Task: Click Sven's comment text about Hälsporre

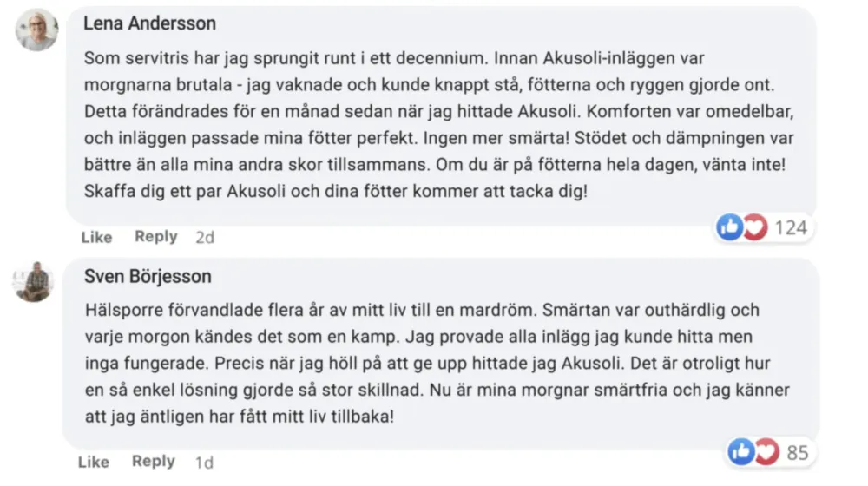Action: (437, 363)
